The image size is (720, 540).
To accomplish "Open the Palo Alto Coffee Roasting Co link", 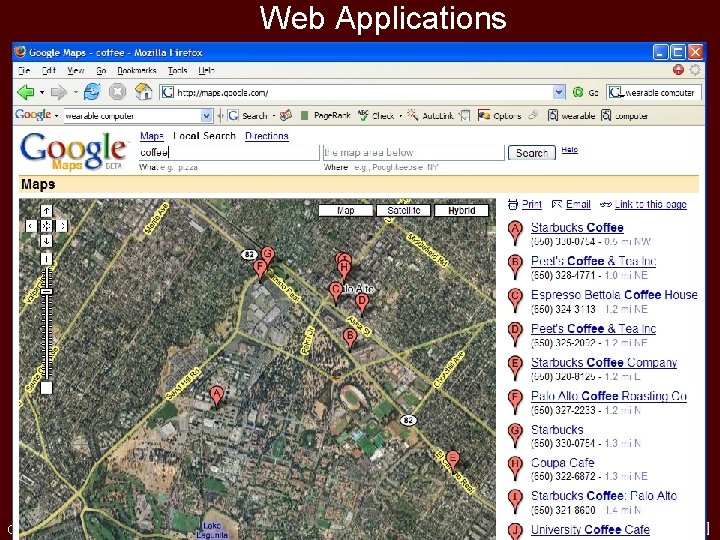I will click(609, 396).
